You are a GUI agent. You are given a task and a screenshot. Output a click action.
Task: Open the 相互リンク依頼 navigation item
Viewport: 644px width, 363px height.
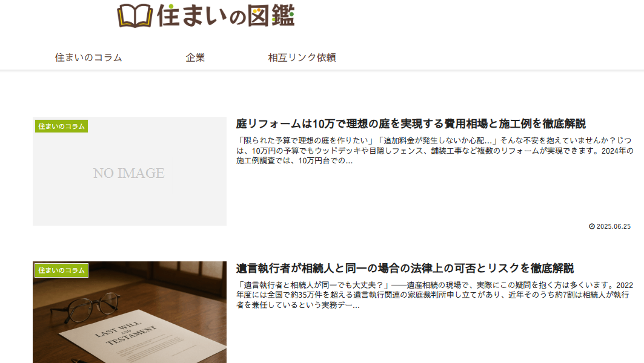click(x=302, y=57)
